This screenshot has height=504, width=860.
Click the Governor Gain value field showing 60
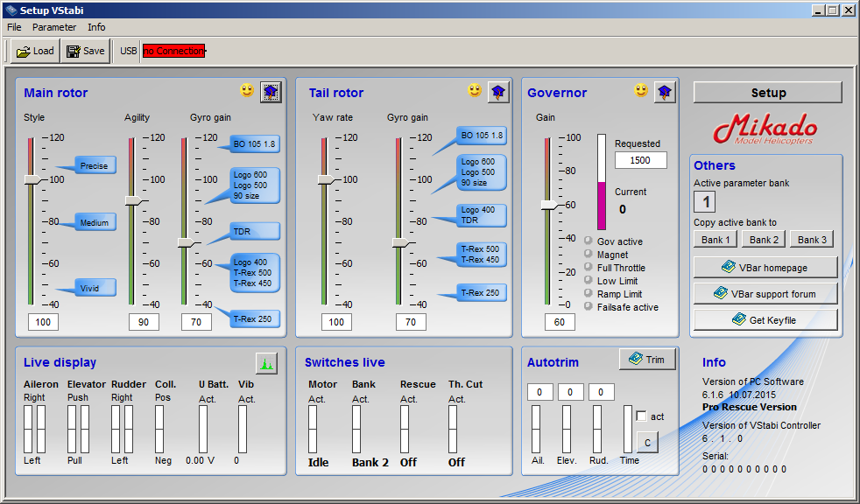[560, 322]
